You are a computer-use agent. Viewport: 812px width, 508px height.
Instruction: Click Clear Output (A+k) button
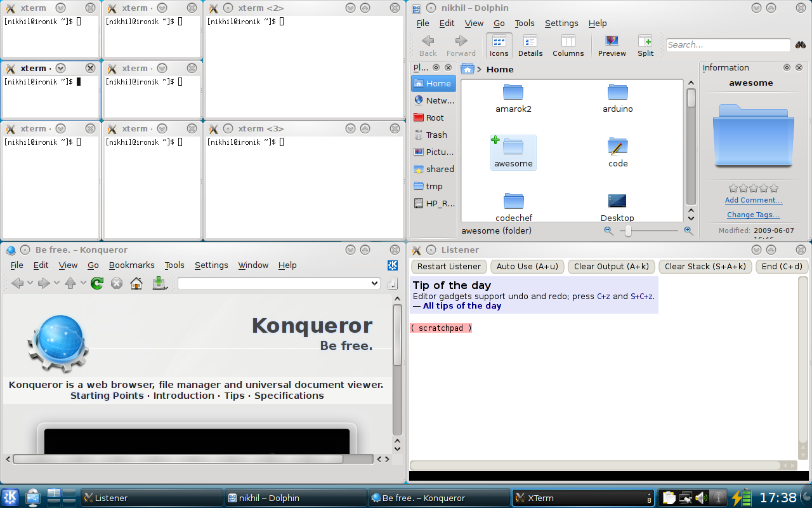pos(612,267)
